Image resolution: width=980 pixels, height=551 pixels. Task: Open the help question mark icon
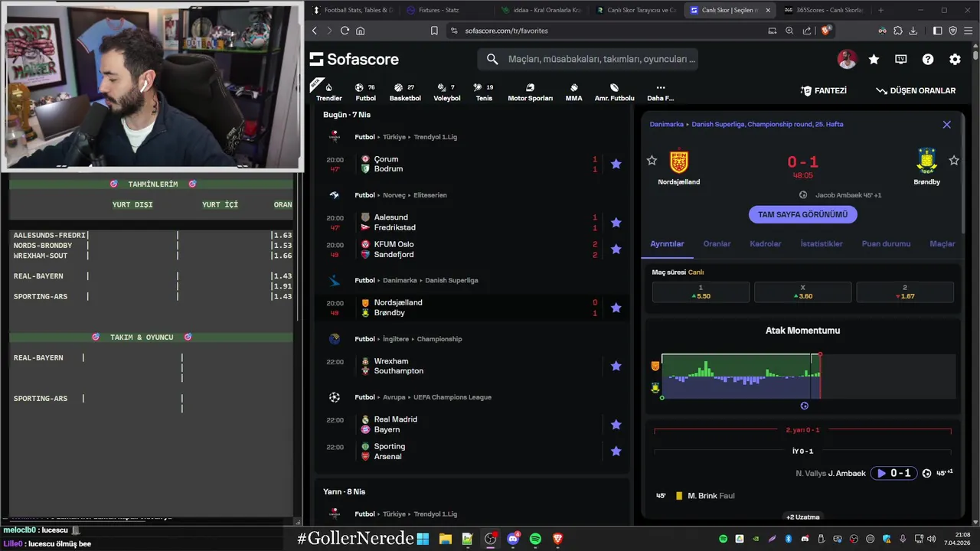pos(928,59)
